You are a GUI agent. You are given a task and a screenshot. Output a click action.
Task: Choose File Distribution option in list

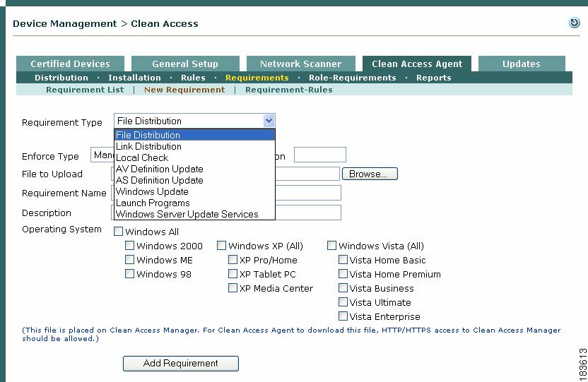click(194, 135)
